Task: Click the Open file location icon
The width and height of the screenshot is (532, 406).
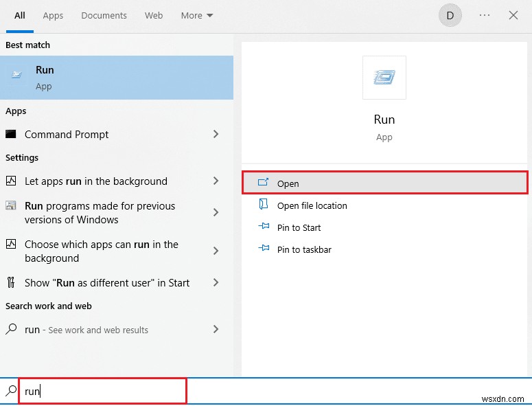Action: pos(263,205)
